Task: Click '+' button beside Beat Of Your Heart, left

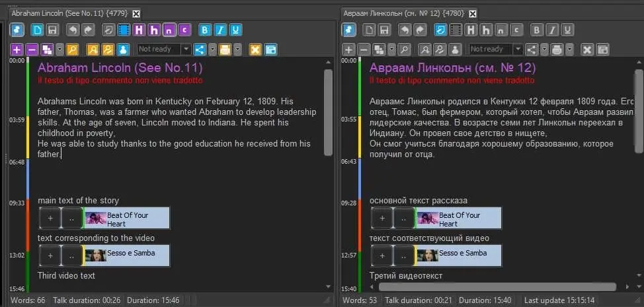Action: [50, 218]
